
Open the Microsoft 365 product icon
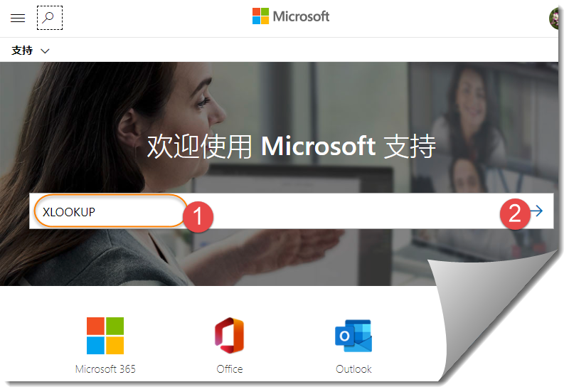point(105,336)
